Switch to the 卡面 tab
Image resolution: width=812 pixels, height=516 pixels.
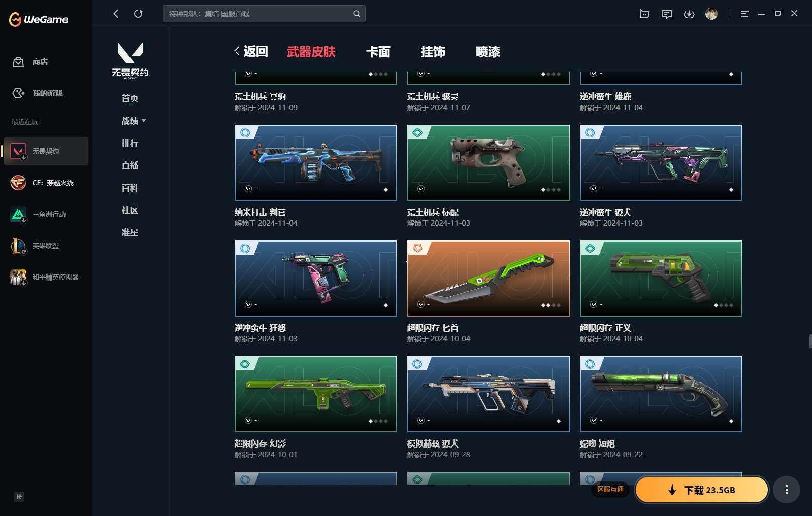pyautogui.click(x=378, y=52)
